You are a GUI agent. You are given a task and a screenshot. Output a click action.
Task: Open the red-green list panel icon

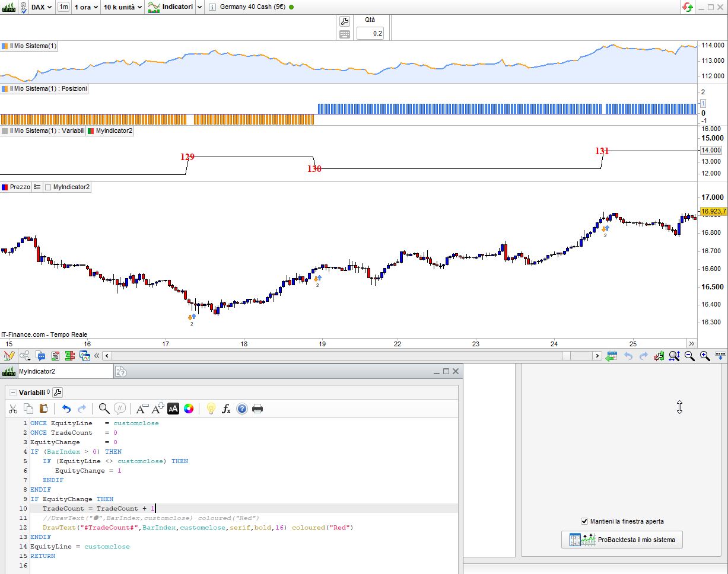(x=56, y=356)
